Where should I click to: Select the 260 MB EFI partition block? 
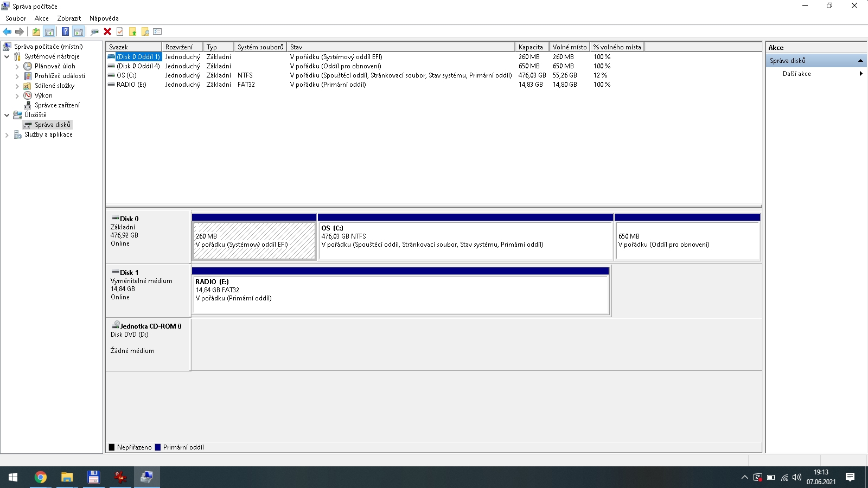(254, 237)
